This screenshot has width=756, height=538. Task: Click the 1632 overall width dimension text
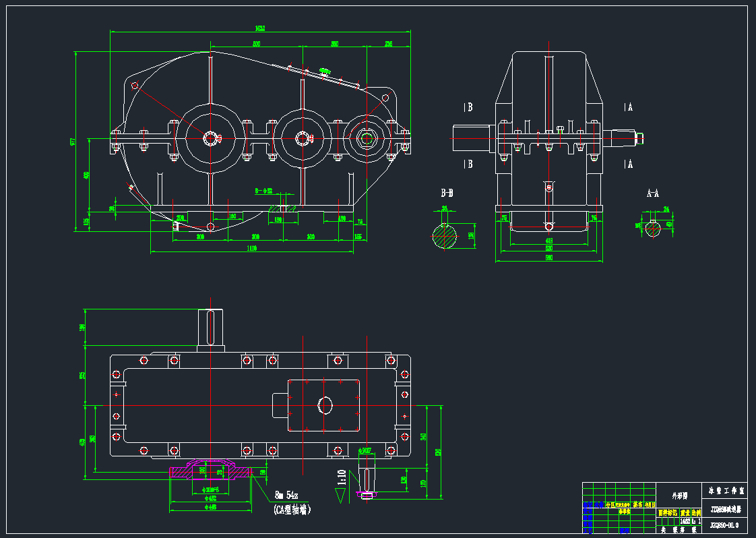pyautogui.click(x=259, y=28)
